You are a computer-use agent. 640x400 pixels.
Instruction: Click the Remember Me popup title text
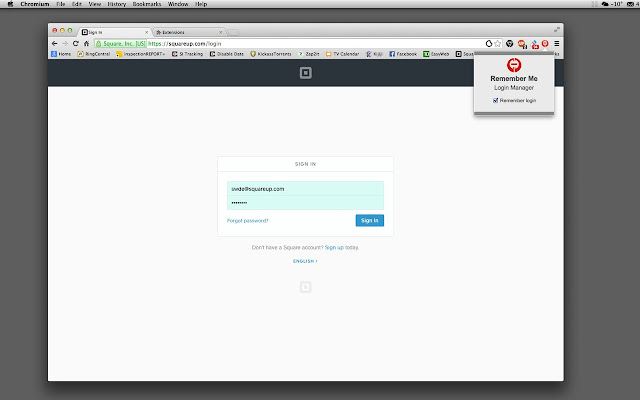click(514, 78)
